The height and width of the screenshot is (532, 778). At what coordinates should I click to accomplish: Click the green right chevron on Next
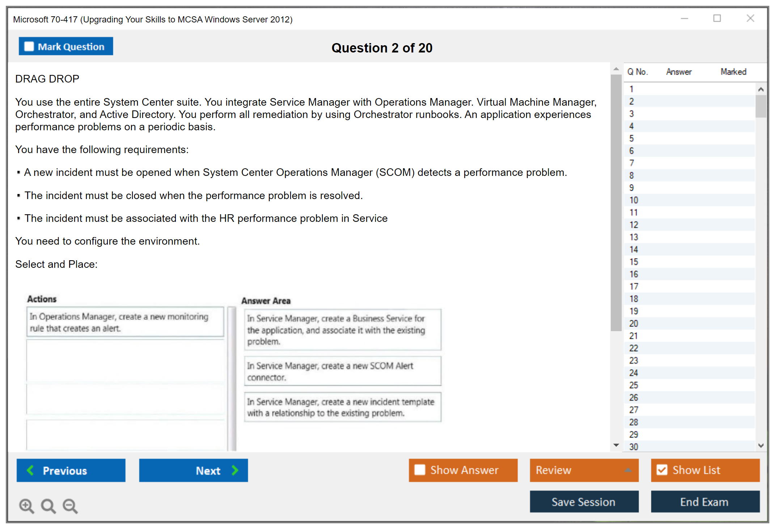(x=235, y=470)
